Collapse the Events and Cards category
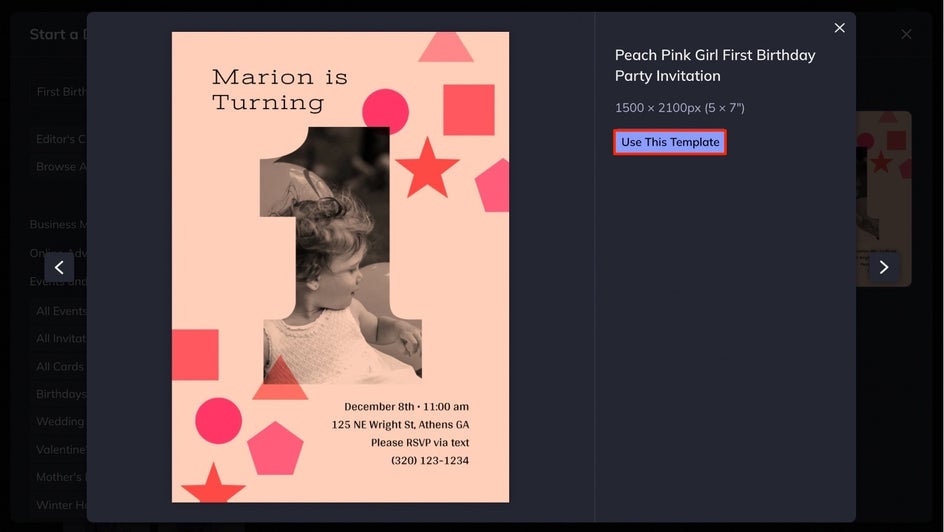Image resolution: width=944 pixels, height=532 pixels. coord(58,281)
